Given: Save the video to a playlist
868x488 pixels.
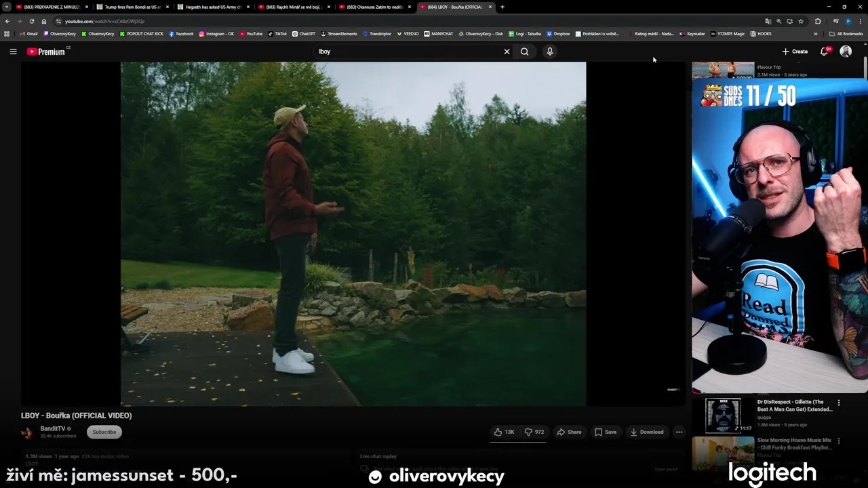Looking at the screenshot, I should point(606,432).
